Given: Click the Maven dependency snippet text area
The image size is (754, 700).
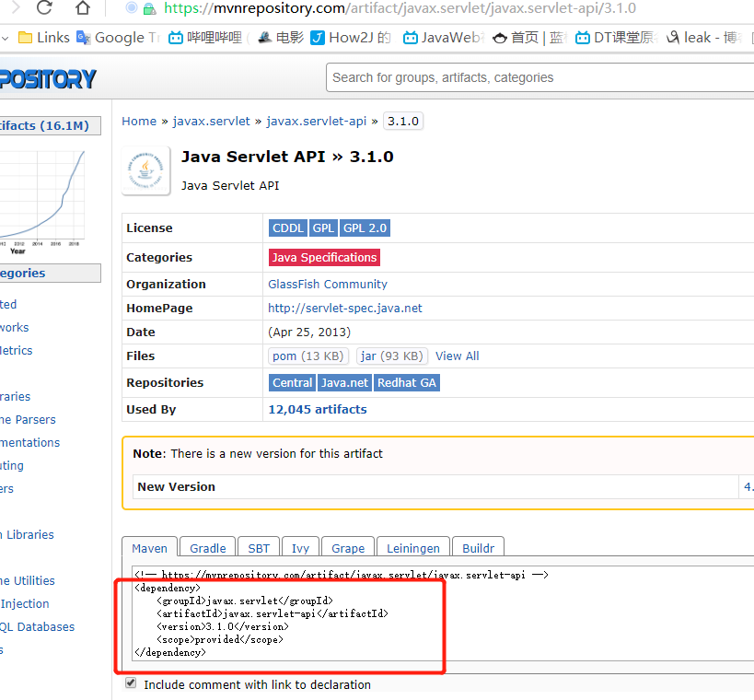Looking at the screenshot, I should (x=443, y=613).
